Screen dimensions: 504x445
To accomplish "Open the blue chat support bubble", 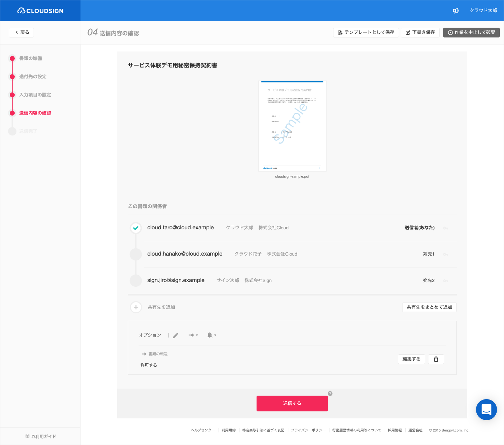I will click(486, 410).
